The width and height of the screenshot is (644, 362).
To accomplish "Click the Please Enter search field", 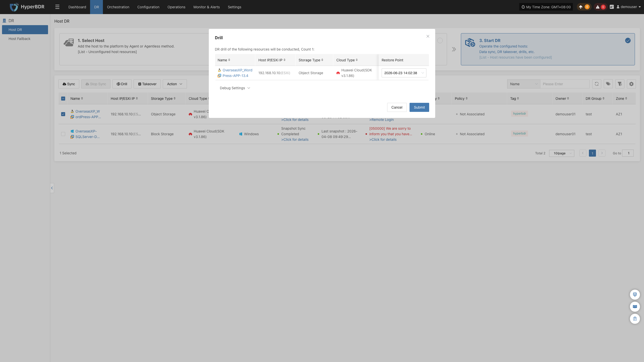I will point(565,84).
